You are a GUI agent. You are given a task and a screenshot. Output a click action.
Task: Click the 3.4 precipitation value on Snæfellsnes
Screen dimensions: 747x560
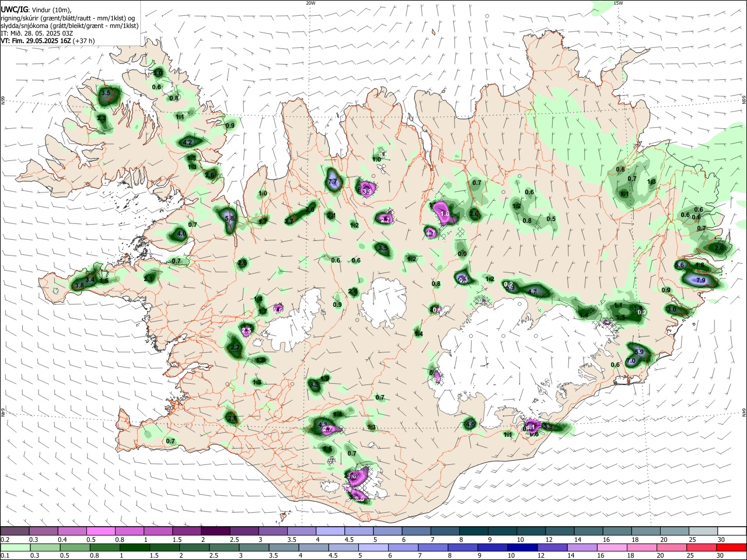[x=90, y=280]
